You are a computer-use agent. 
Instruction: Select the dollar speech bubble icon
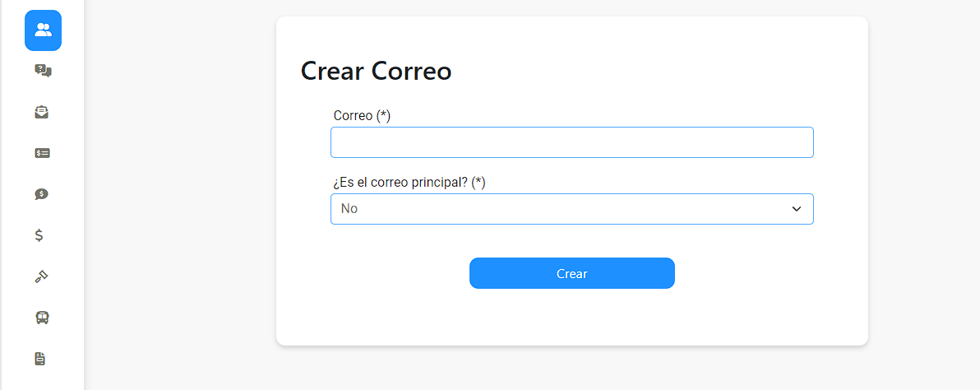point(42,194)
